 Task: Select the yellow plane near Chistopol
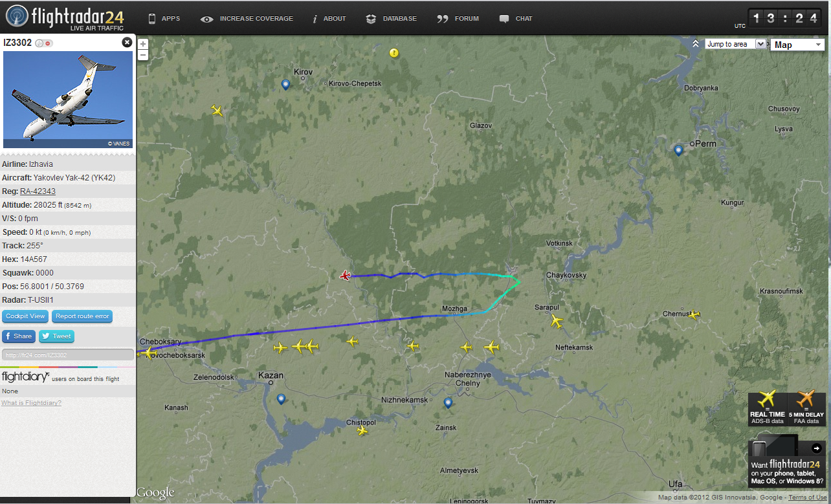coord(362,430)
